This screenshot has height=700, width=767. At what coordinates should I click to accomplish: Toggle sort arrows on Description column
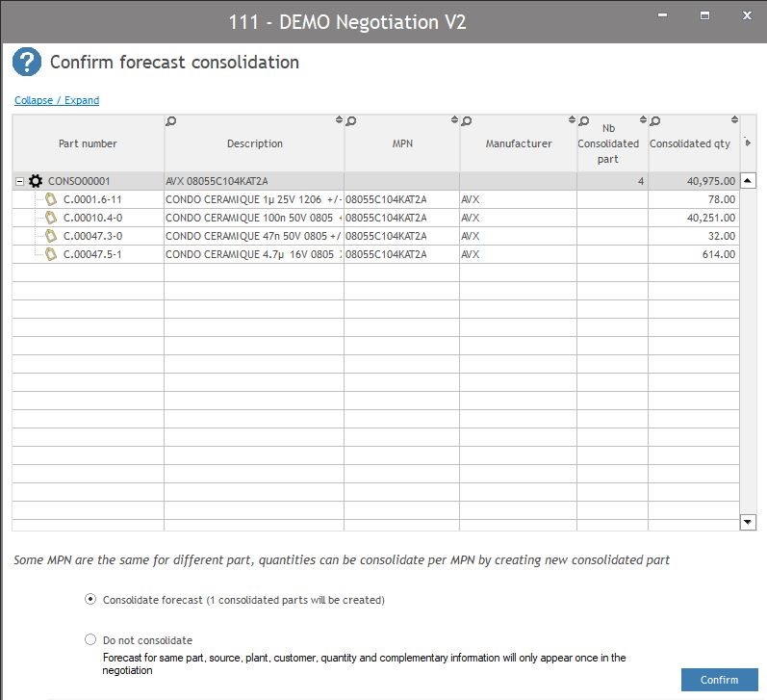coord(339,120)
